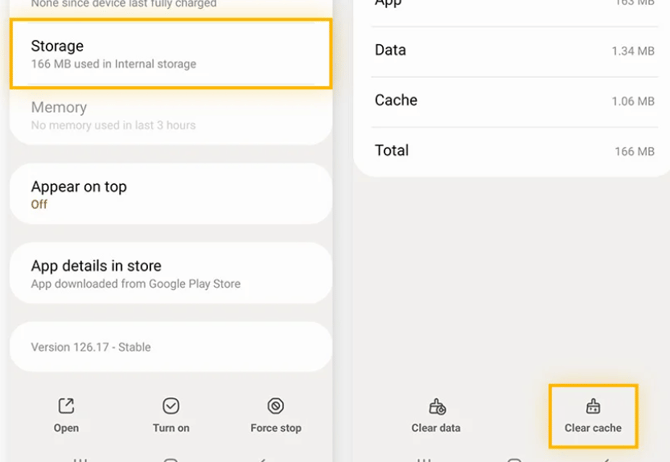Select the Memory usage row

[170, 115]
